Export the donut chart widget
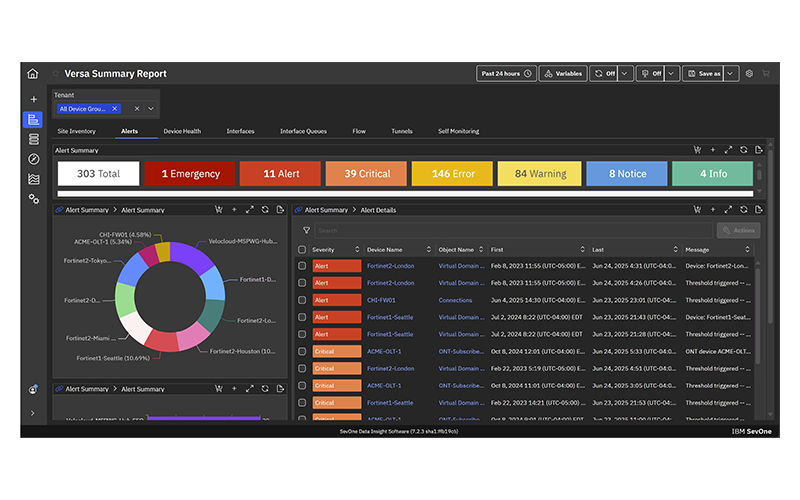Screen dimensions: 800x500 [x=280, y=210]
